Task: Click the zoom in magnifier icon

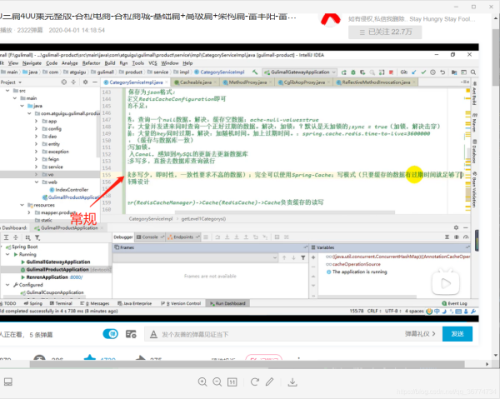Action: coord(202,382)
